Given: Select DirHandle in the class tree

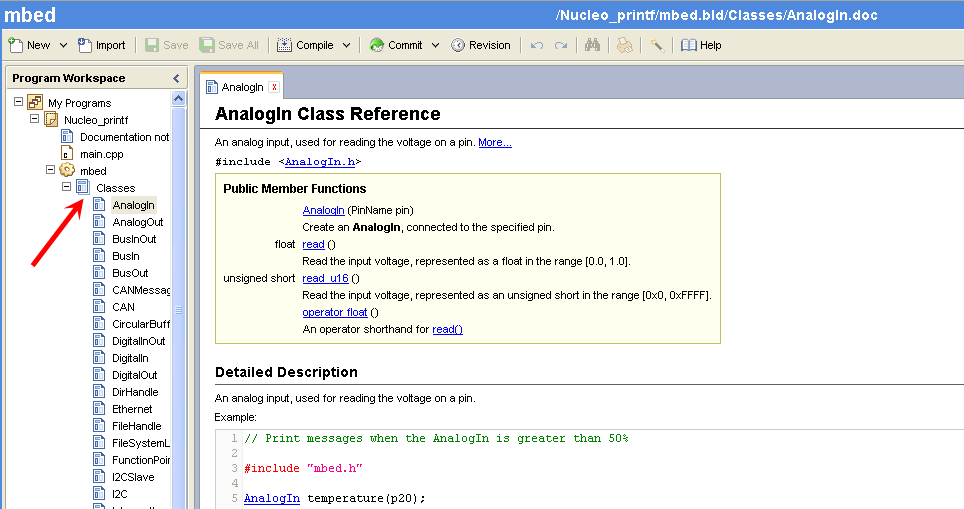Looking at the screenshot, I should pos(135,392).
